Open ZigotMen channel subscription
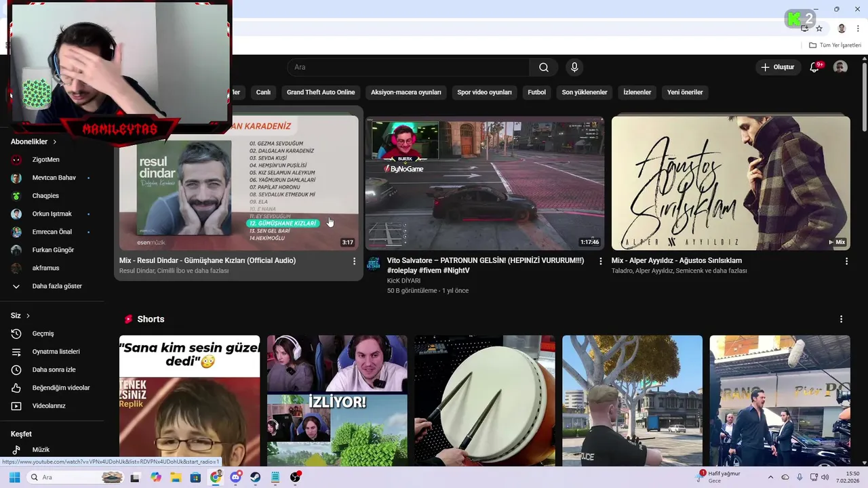 (x=45, y=159)
